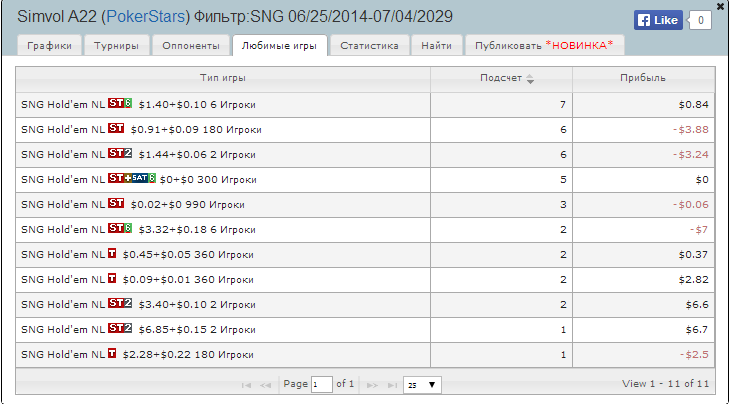Go to first page pager icon
742x404 pixels.
(246, 385)
